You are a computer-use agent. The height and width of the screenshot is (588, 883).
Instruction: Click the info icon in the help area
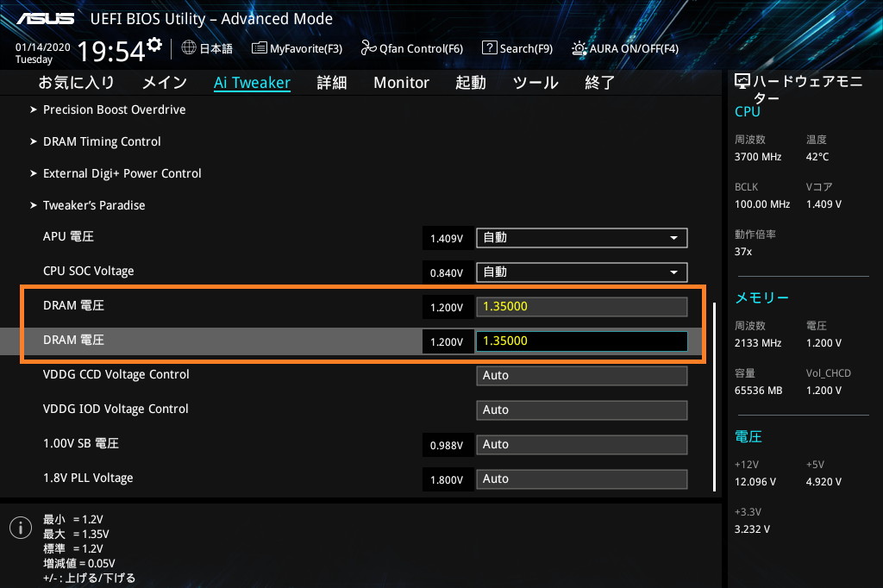21,528
